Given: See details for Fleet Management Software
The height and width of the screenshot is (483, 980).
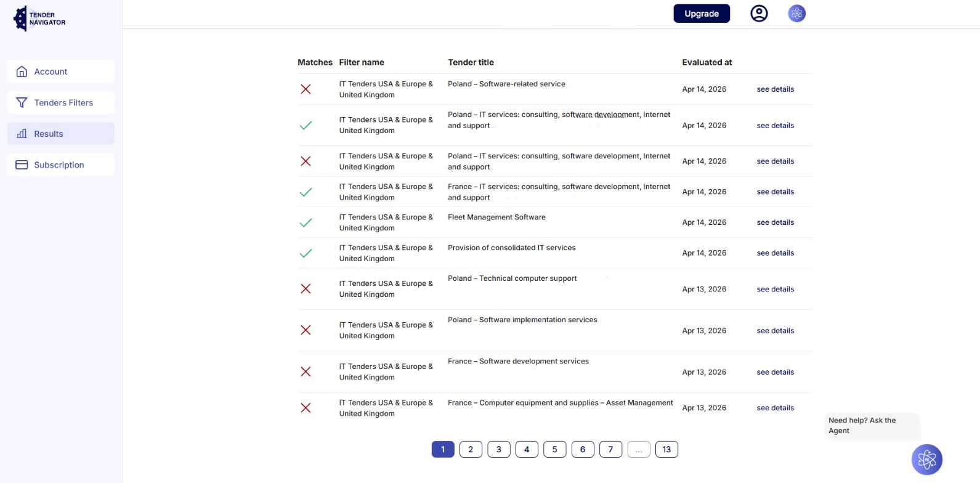Looking at the screenshot, I should pos(775,222).
